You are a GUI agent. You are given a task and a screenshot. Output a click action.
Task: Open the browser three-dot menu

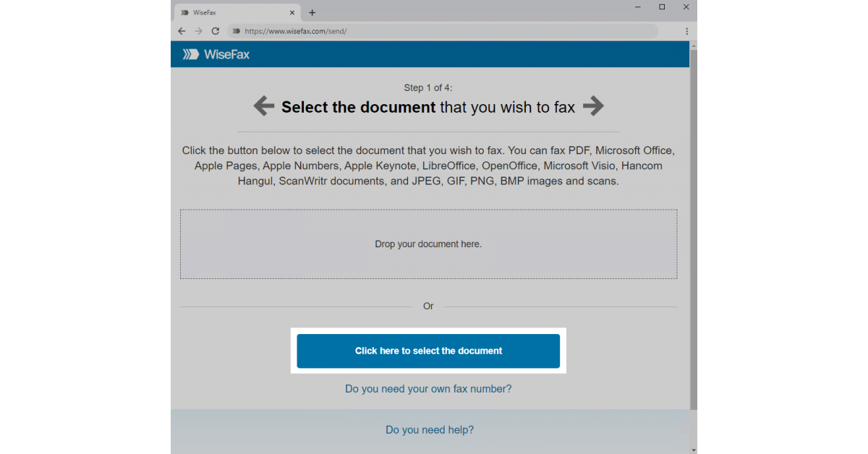click(x=686, y=31)
